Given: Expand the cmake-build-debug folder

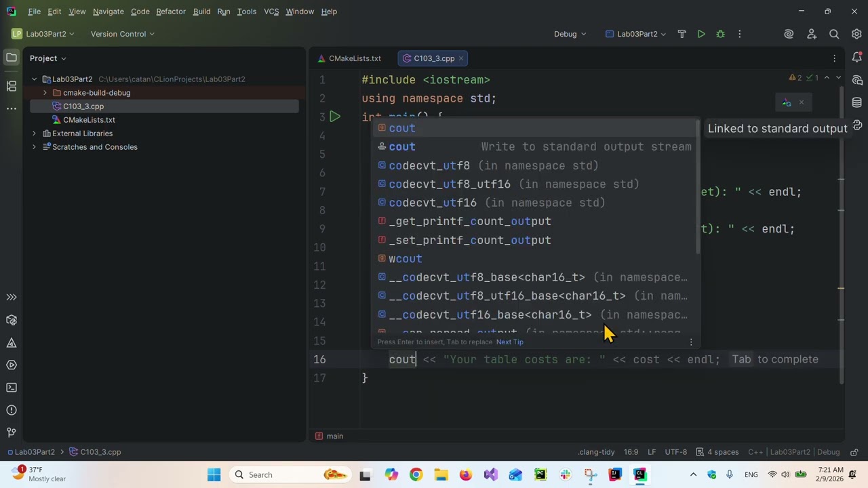Looking at the screenshot, I should pyautogui.click(x=45, y=93).
